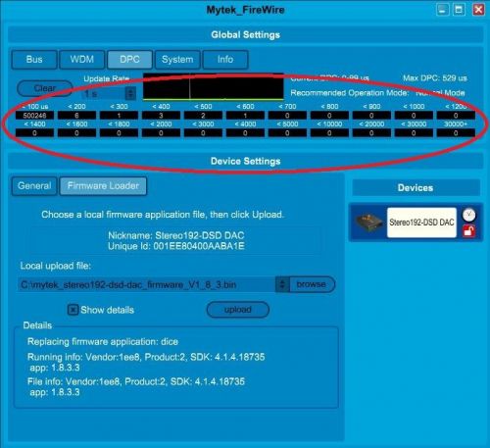
Task: Select the DPC tab
Action: [129, 60]
